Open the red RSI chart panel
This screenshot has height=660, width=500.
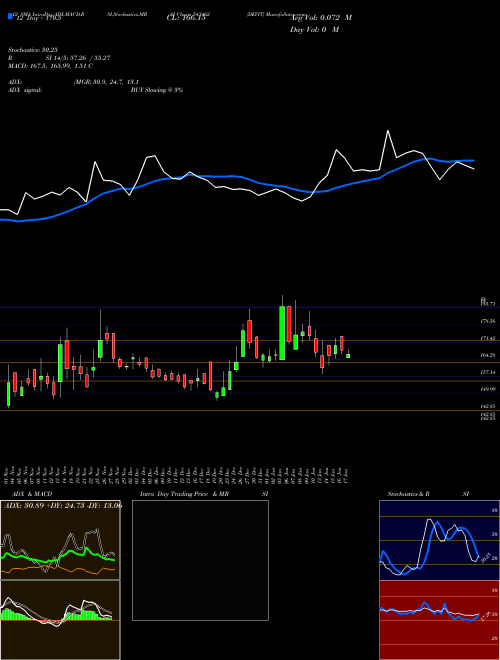pos(439,620)
